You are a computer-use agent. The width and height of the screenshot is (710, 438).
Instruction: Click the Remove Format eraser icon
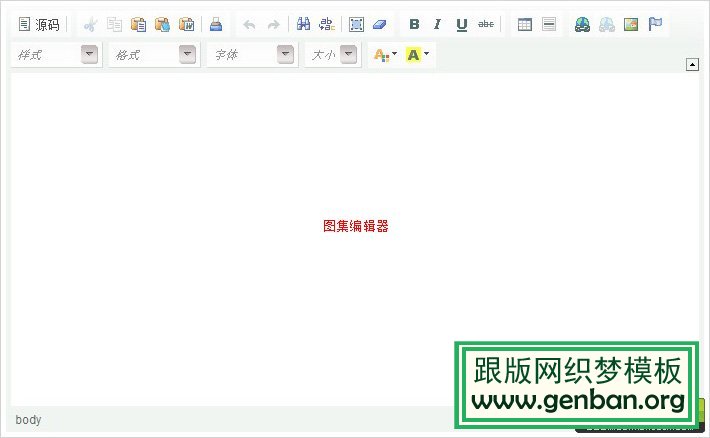click(x=379, y=24)
